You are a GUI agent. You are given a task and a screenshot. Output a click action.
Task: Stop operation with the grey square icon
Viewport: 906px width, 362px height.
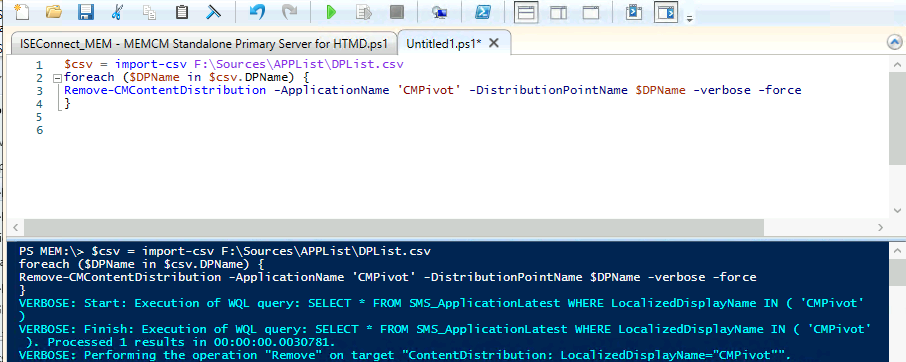pyautogui.click(x=397, y=12)
